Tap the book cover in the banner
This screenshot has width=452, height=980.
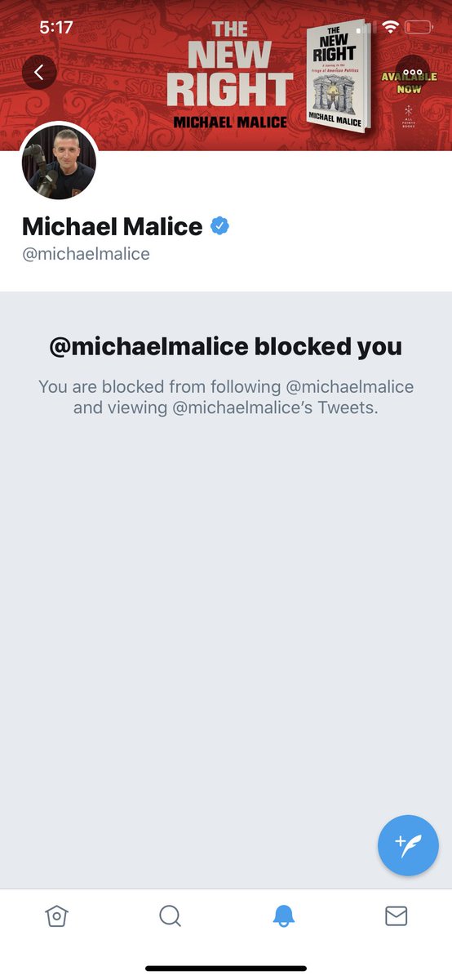338,76
